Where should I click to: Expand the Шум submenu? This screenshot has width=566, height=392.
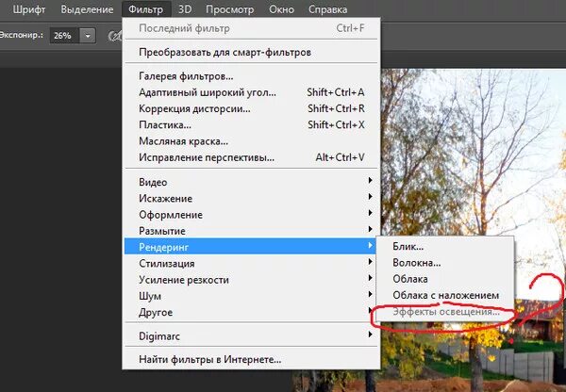[x=251, y=296]
